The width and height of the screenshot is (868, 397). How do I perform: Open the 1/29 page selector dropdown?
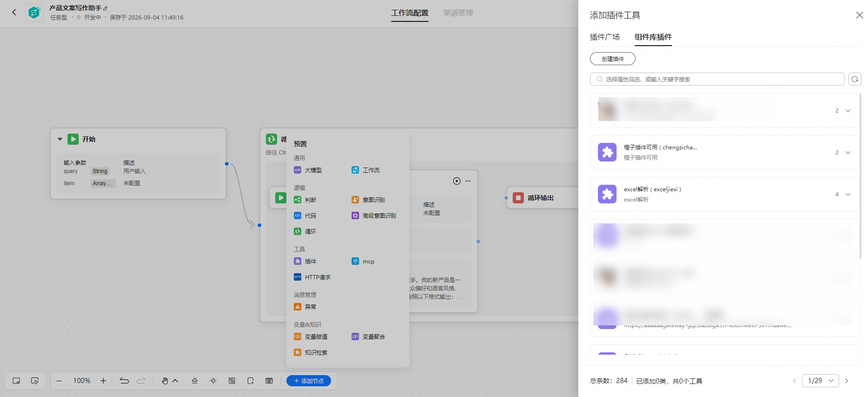(821, 381)
